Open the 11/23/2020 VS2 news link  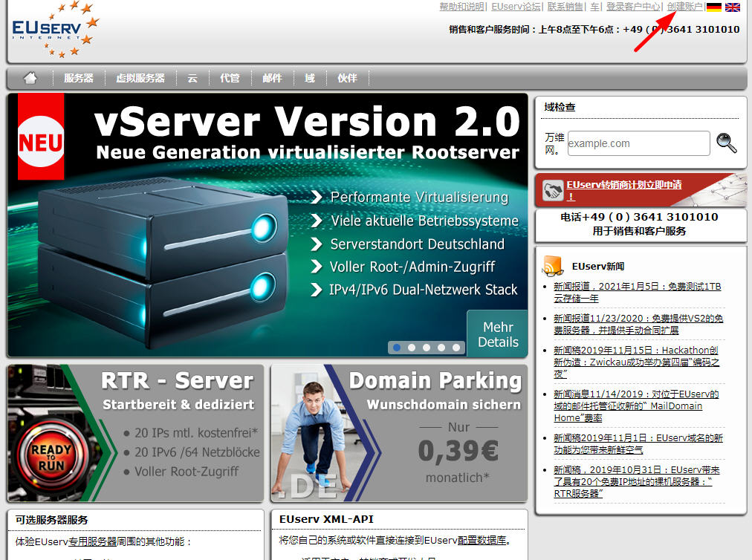click(x=638, y=324)
